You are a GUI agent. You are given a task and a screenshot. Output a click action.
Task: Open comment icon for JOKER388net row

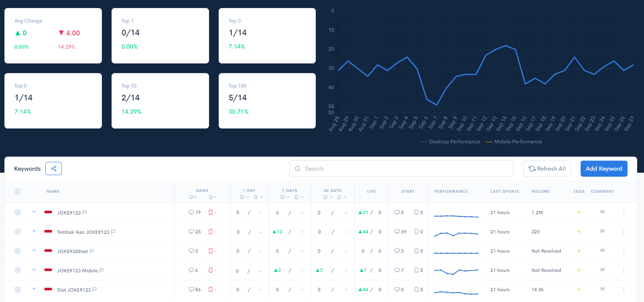(602, 250)
